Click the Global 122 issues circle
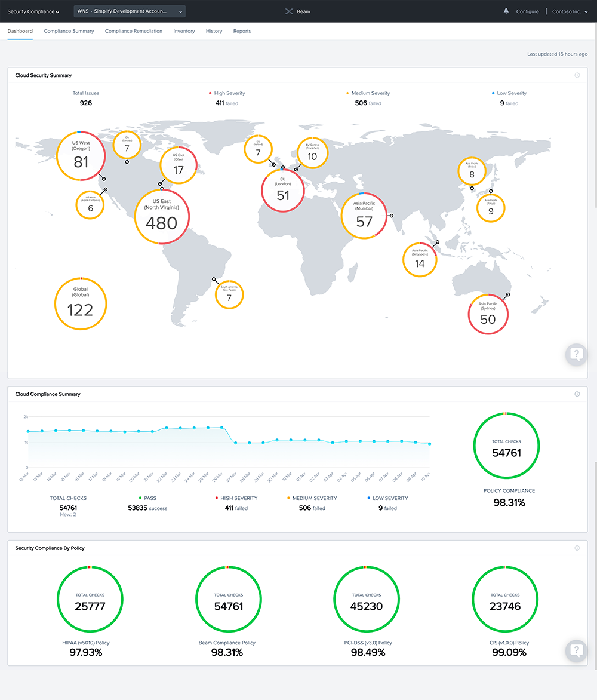This screenshot has height=700, width=597. [81, 304]
